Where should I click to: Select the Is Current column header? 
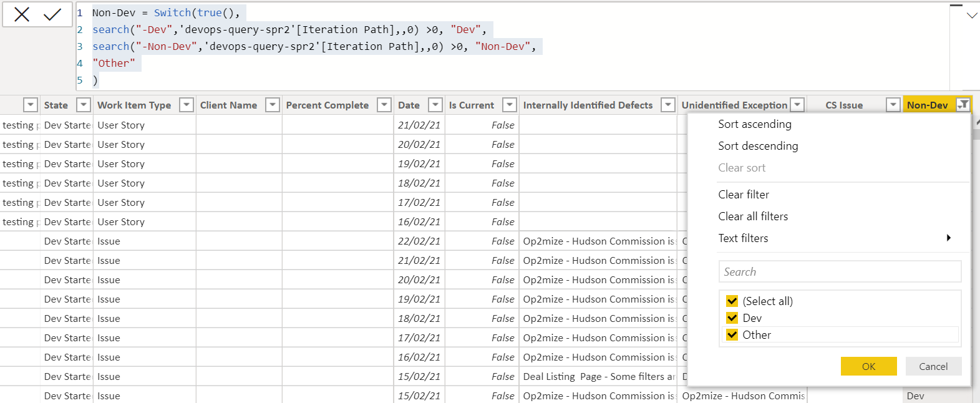[472, 105]
